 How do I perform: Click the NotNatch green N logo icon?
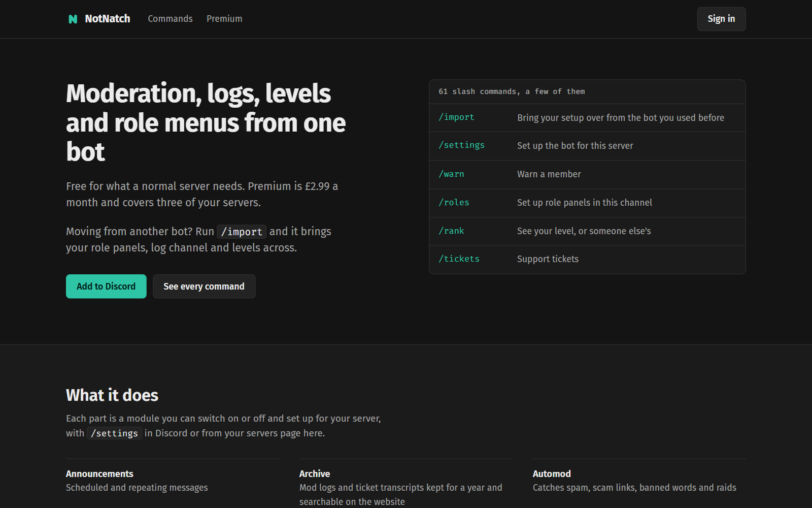point(73,19)
